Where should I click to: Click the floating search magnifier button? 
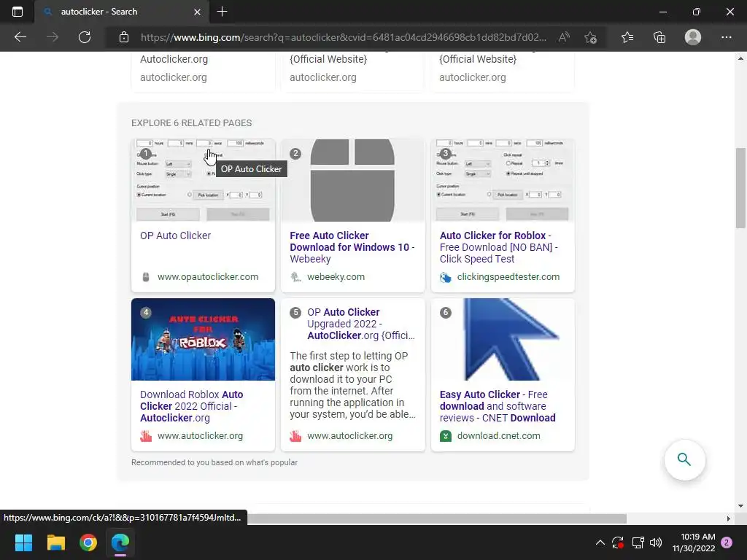click(x=684, y=459)
